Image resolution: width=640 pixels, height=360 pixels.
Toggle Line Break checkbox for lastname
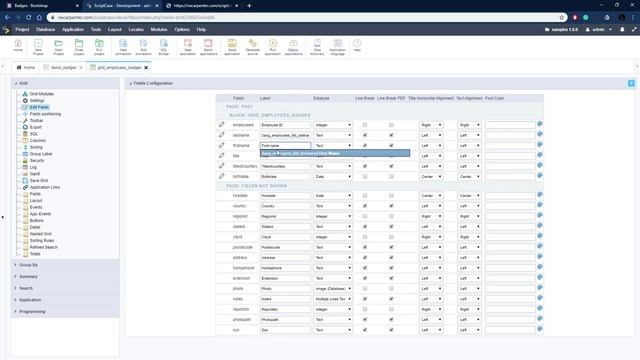pyautogui.click(x=365, y=135)
